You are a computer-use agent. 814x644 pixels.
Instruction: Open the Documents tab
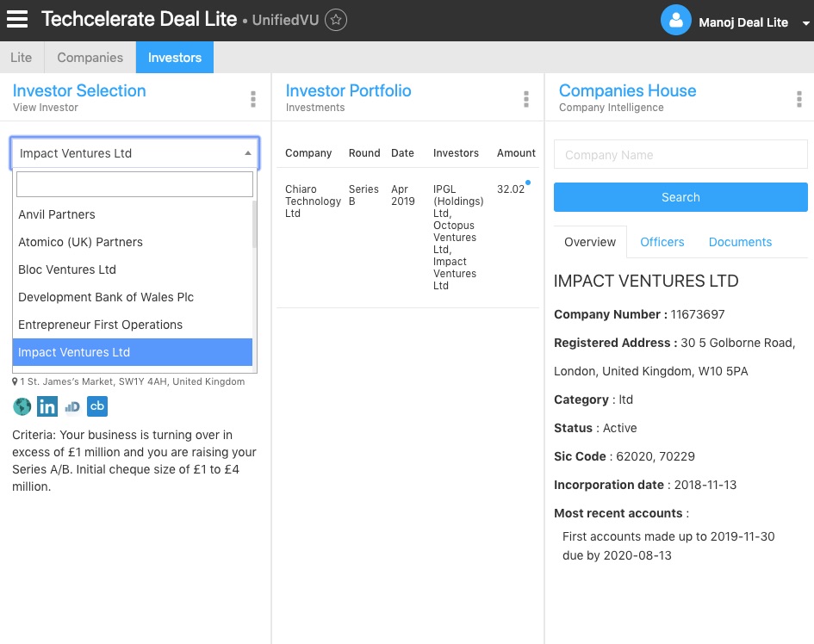740,242
